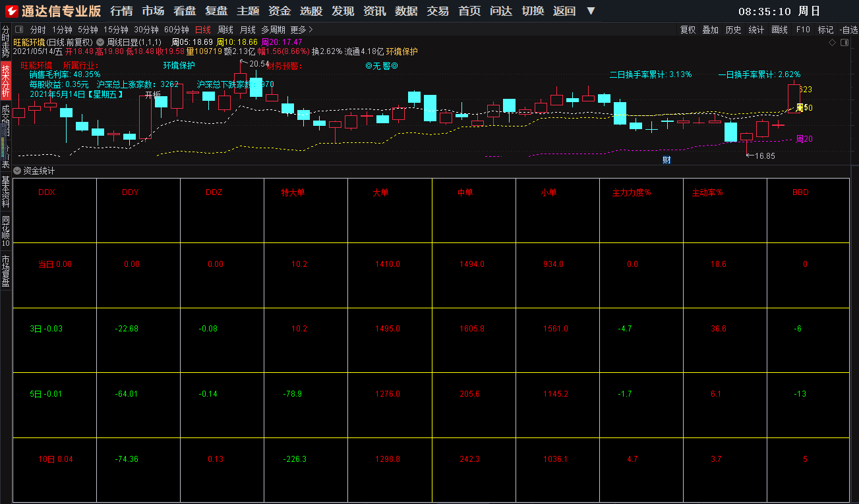The width and height of the screenshot is (859, 504).
Task: Open the 发现 menu
Action: tap(343, 11)
